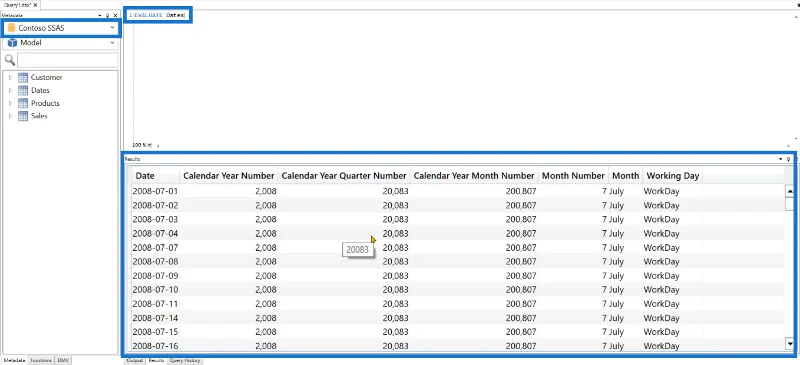Image resolution: width=800 pixels, height=365 pixels.
Task: Click the date cell 2008-07-07
Action: click(155, 248)
